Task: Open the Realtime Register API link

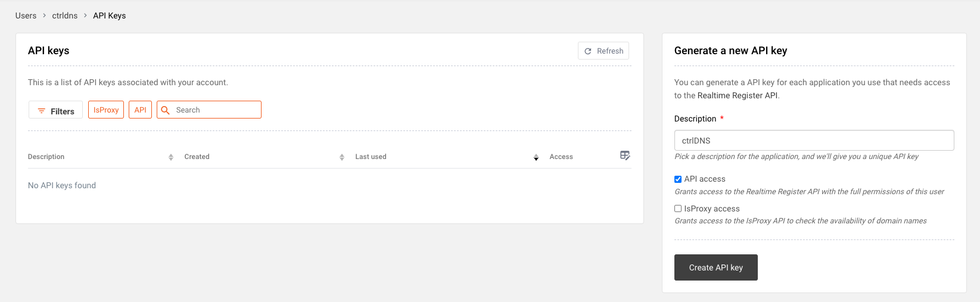Action: [738, 95]
